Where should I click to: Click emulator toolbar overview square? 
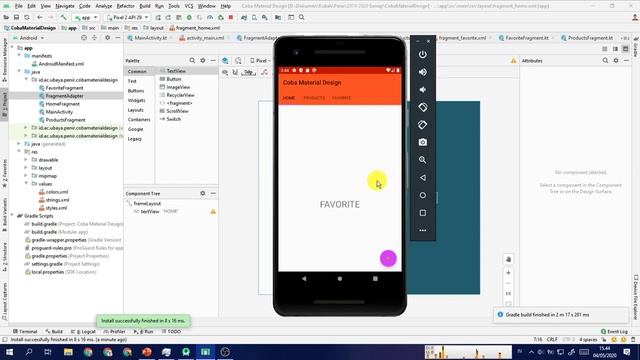click(422, 213)
